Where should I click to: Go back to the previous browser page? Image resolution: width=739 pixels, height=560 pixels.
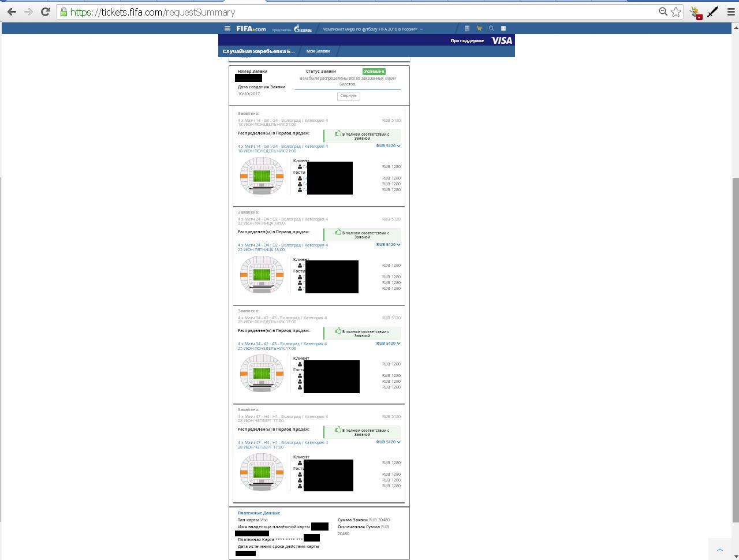[12, 12]
